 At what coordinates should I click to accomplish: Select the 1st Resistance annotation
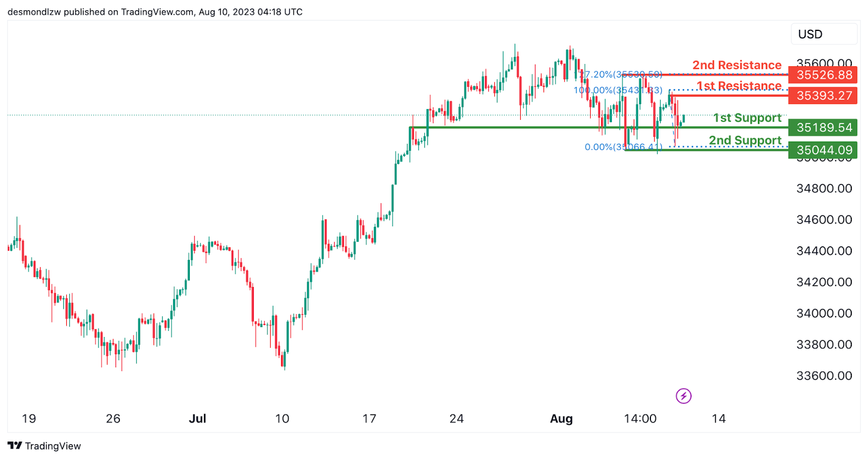point(739,86)
